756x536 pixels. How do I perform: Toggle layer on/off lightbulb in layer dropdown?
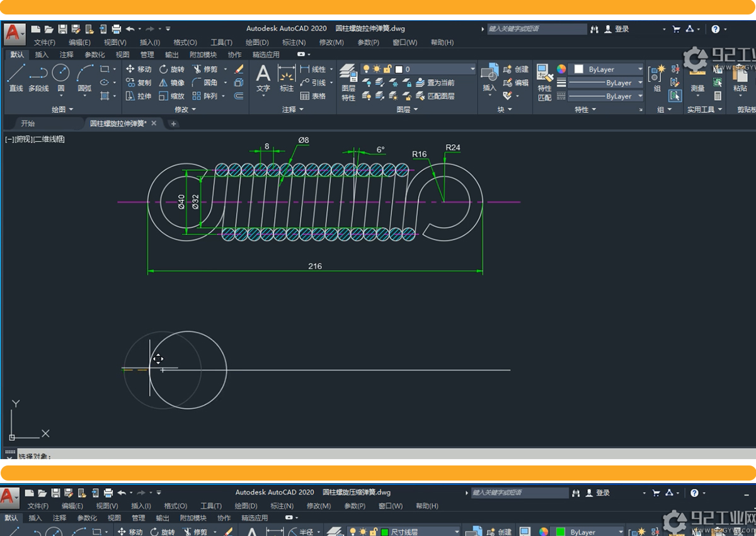click(367, 69)
